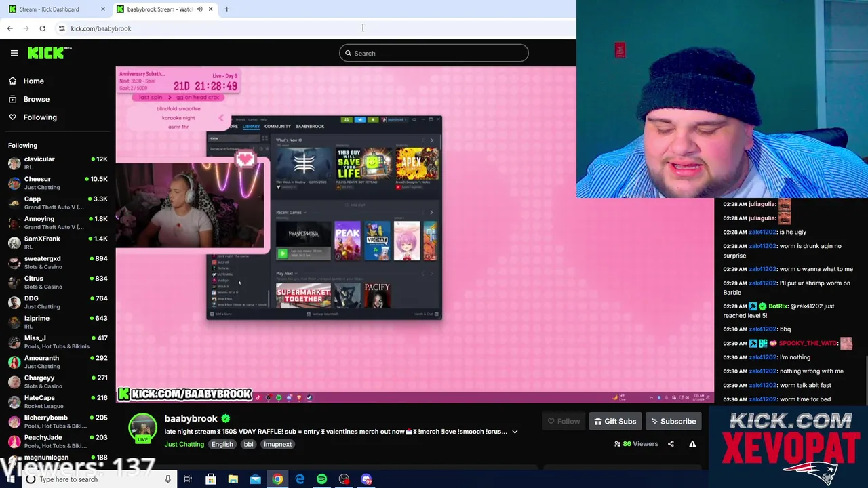Reload the kick.com page

click(x=42, y=28)
